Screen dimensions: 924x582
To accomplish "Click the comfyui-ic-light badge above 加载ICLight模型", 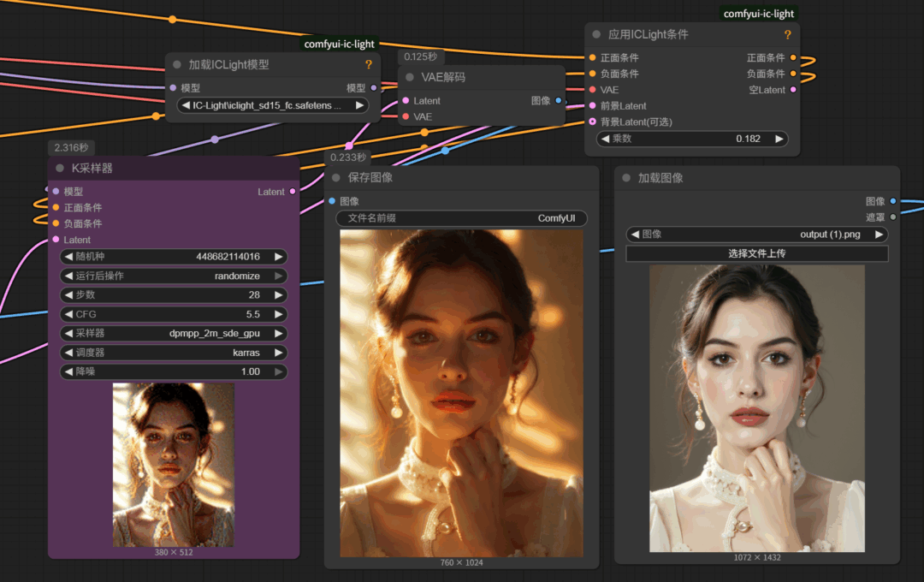I will point(340,44).
